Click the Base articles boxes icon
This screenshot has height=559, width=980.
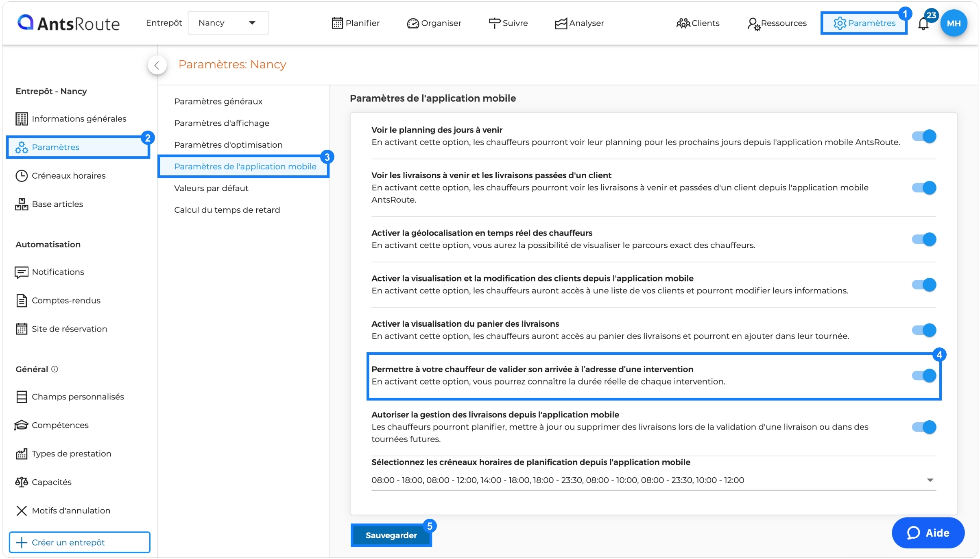point(21,204)
